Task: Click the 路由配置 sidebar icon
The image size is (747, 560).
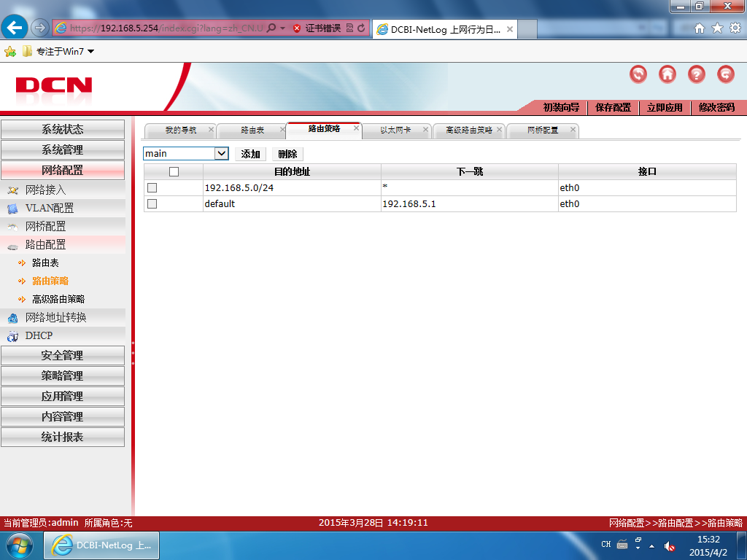Action: (x=13, y=246)
